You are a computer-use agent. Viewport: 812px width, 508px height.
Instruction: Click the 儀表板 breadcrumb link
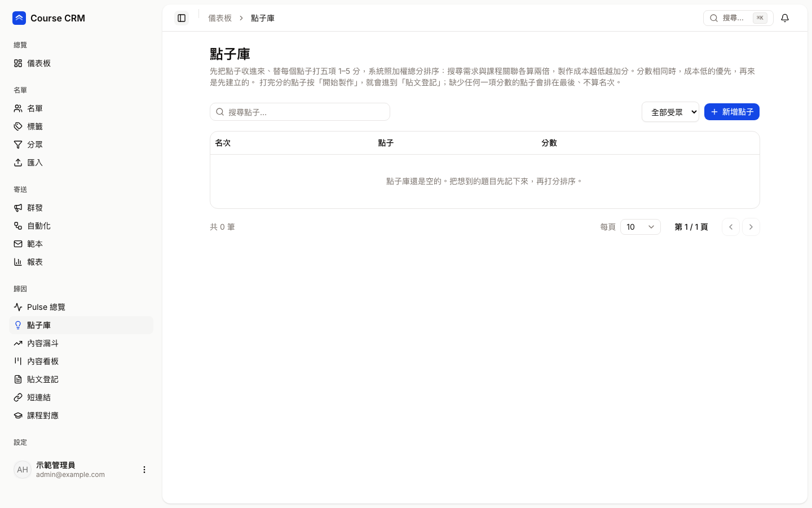(220, 18)
